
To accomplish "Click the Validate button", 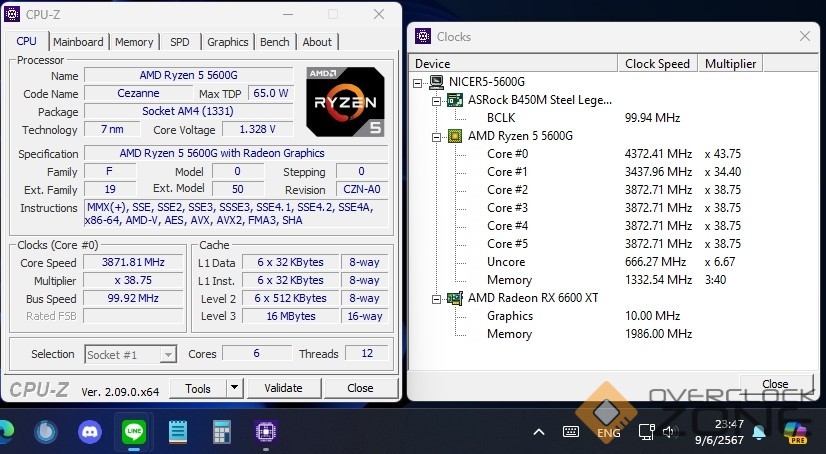I will point(283,388).
